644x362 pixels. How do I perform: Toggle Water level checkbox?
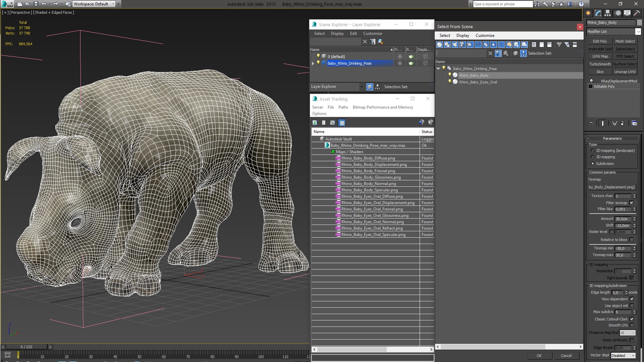(x=611, y=232)
